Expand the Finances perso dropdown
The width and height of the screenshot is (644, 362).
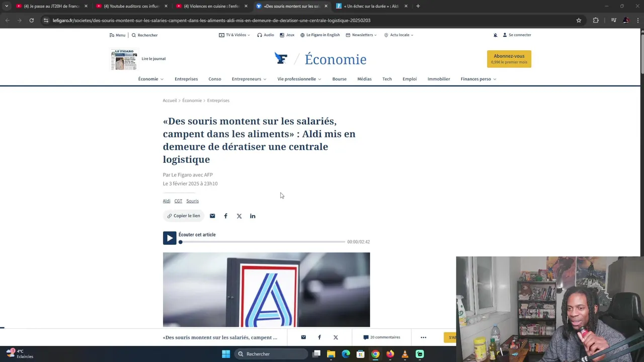tap(478, 79)
